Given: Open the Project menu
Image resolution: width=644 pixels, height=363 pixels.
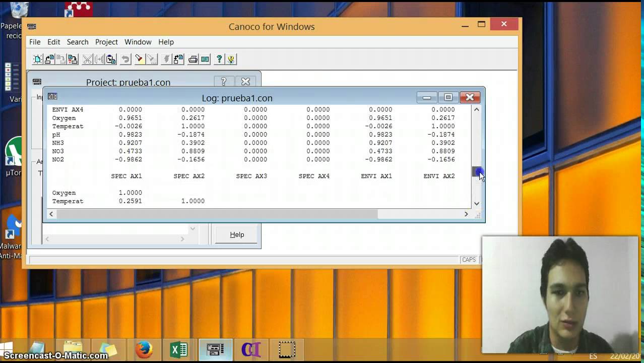Looking at the screenshot, I should 106,42.
